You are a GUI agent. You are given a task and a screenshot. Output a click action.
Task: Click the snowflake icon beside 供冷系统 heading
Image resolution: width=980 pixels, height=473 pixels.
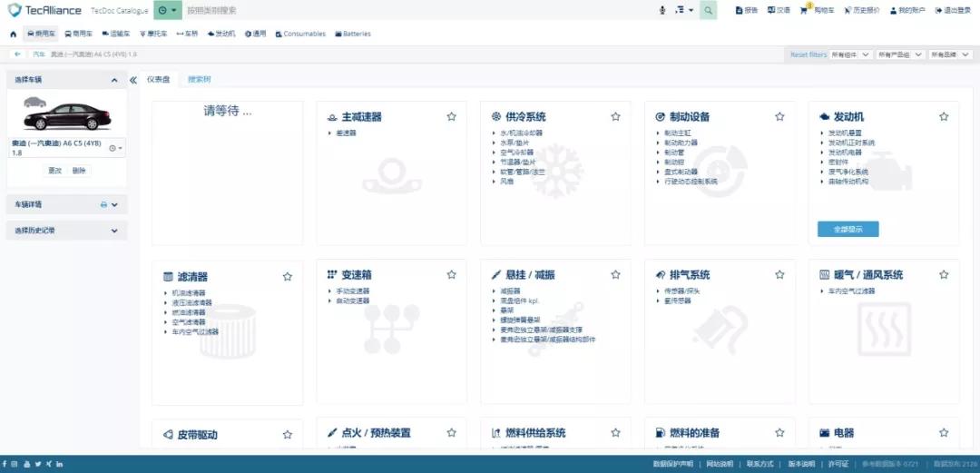click(x=496, y=117)
